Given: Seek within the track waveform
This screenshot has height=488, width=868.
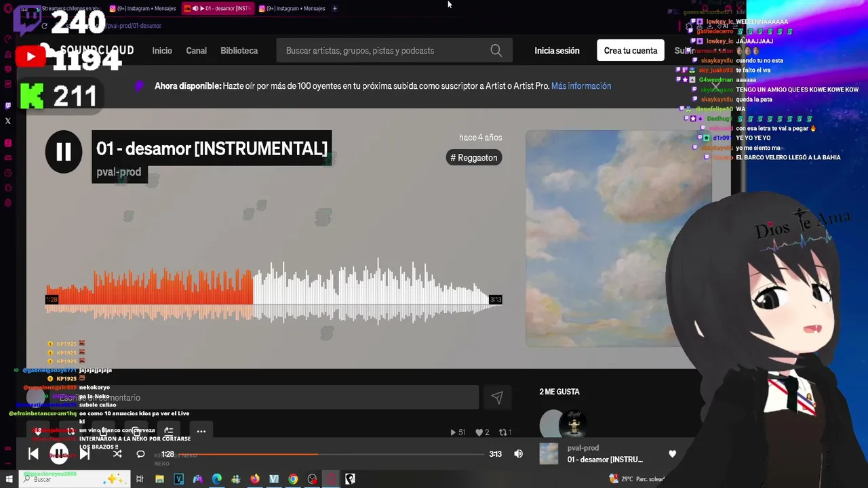Looking at the screenshot, I should (x=274, y=291).
